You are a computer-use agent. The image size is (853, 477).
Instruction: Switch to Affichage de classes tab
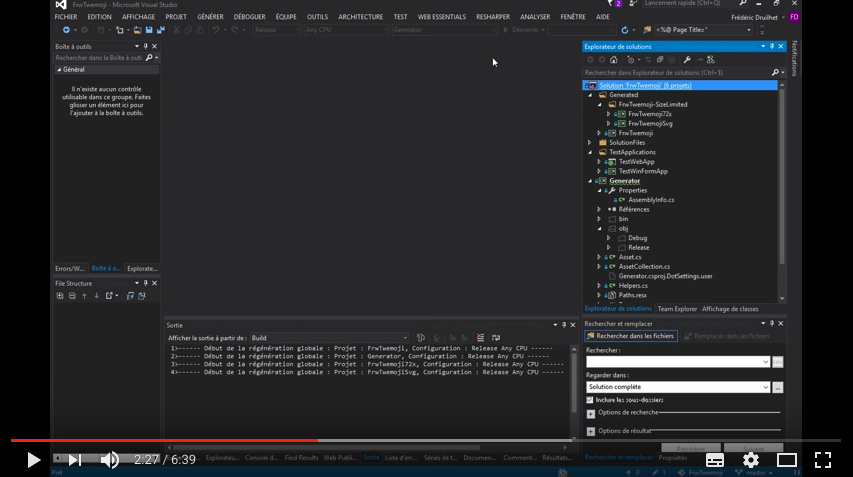[730, 309]
